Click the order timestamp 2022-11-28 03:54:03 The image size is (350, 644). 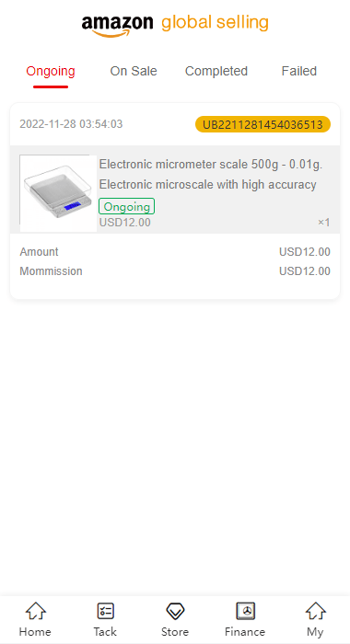71,124
